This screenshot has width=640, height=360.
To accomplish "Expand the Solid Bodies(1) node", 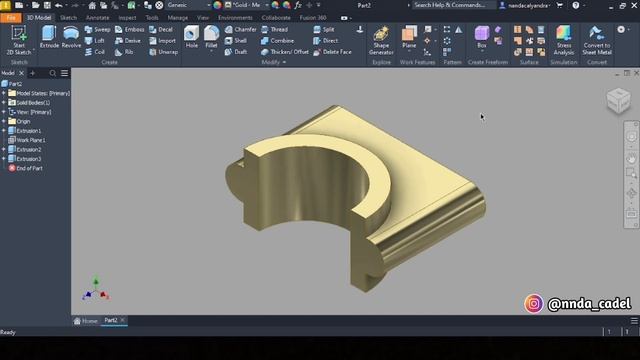I will click(x=4, y=103).
